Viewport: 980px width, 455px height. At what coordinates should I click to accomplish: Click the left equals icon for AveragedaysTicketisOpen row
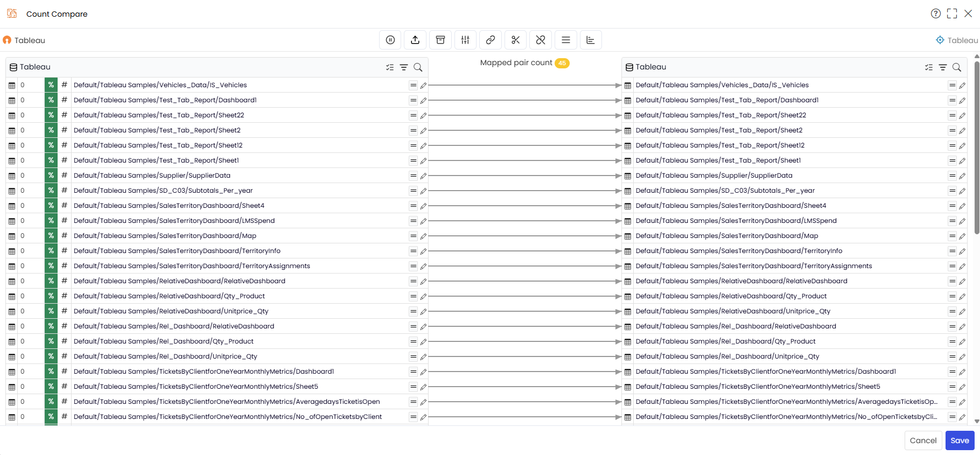[413, 402]
